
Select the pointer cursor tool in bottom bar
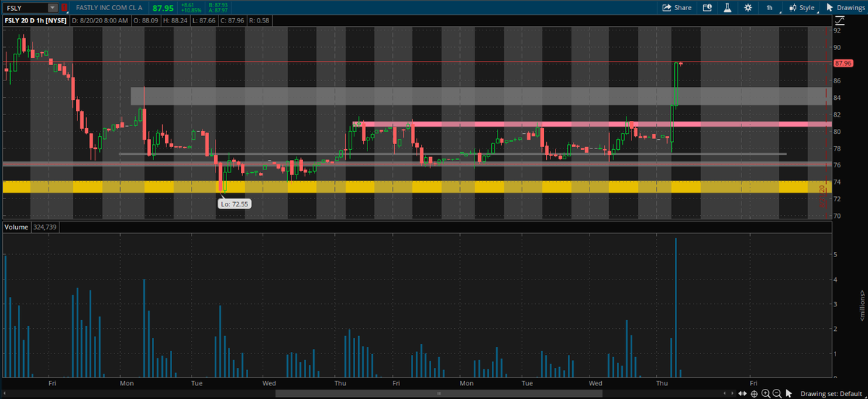click(790, 393)
